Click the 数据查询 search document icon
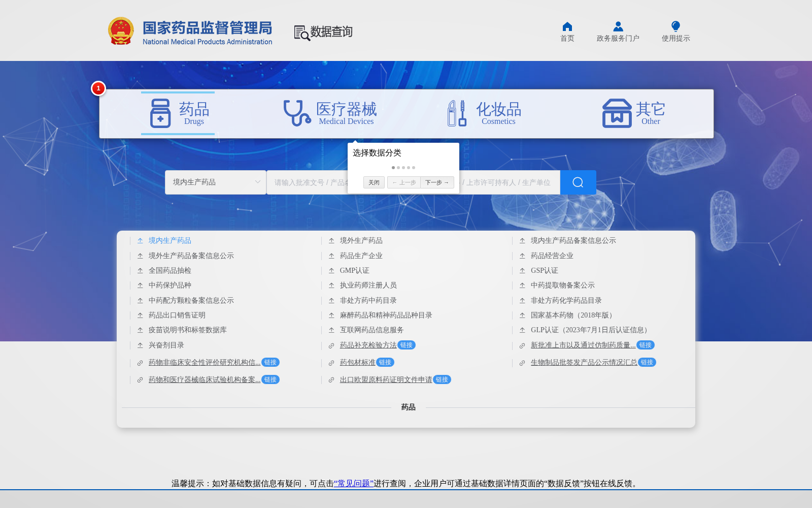 coord(302,33)
